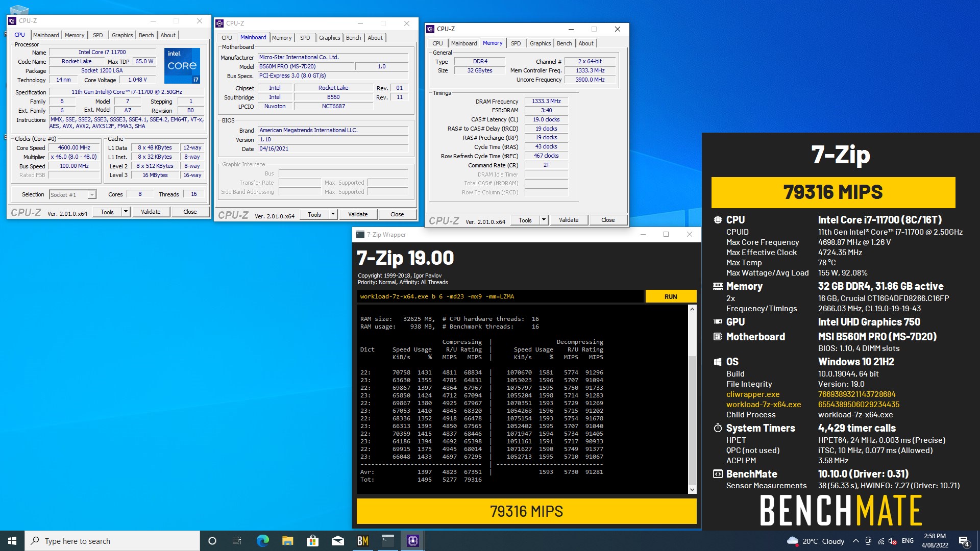Click BenchMate GPU section icon
The height and width of the screenshot is (551, 980).
(718, 322)
